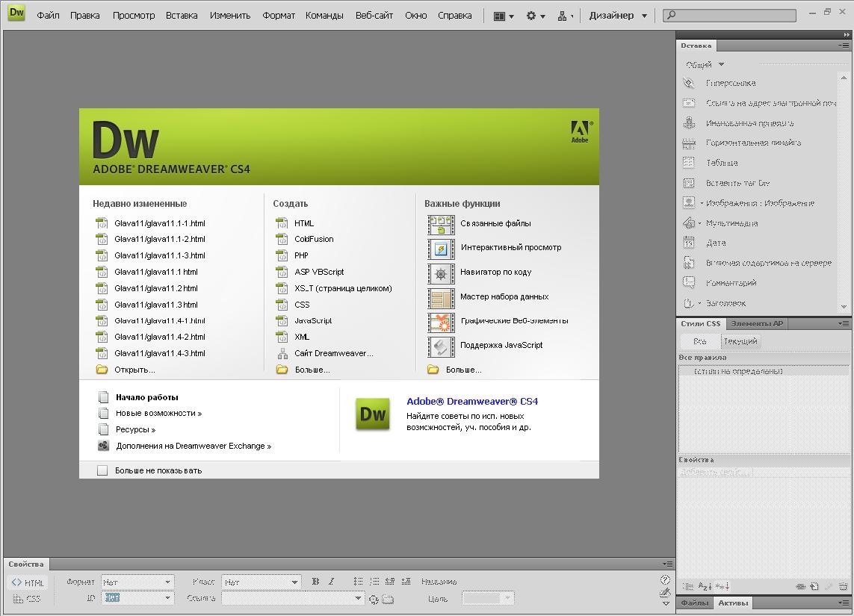
Task: Collapse the right panel group with the double-arrow icon
Action: (847, 34)
